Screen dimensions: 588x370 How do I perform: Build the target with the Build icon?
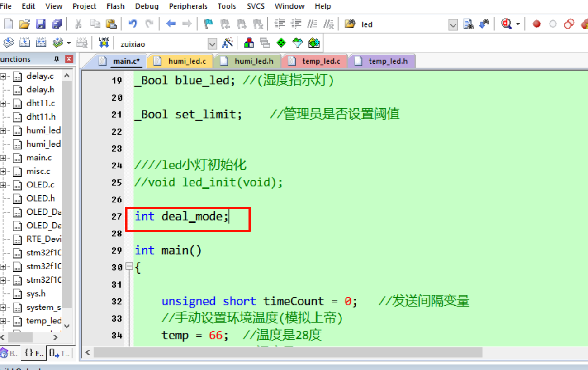(24, 43)
